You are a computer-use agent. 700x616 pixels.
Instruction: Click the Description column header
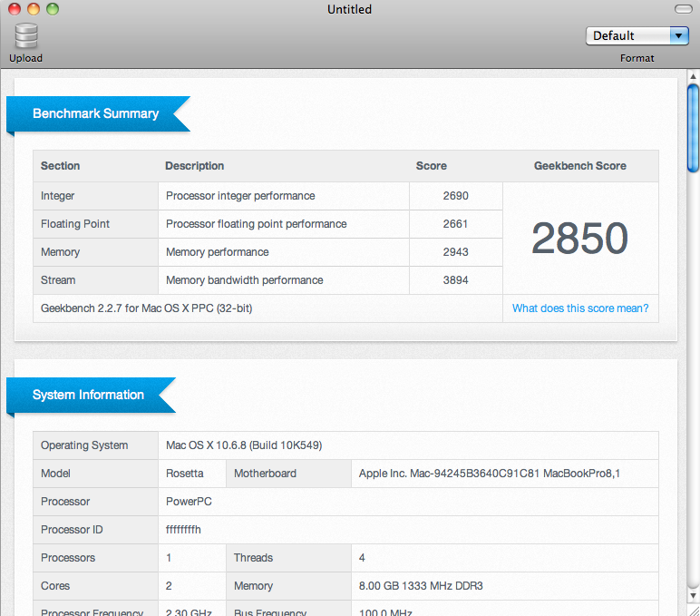click(195, 166)
